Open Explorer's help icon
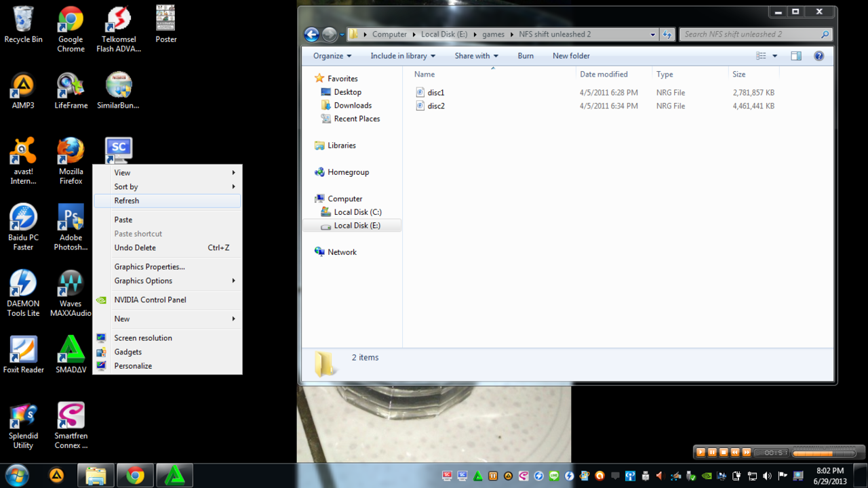The width and height of the screenshot is (868, 488). coord(818,56)
